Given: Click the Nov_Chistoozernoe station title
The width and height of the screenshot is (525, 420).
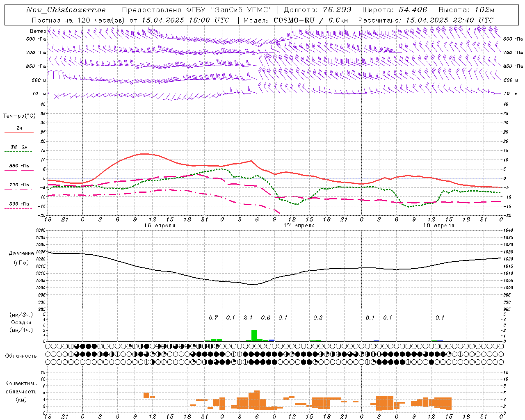Looking at the screenshot, I should [66, 10].
